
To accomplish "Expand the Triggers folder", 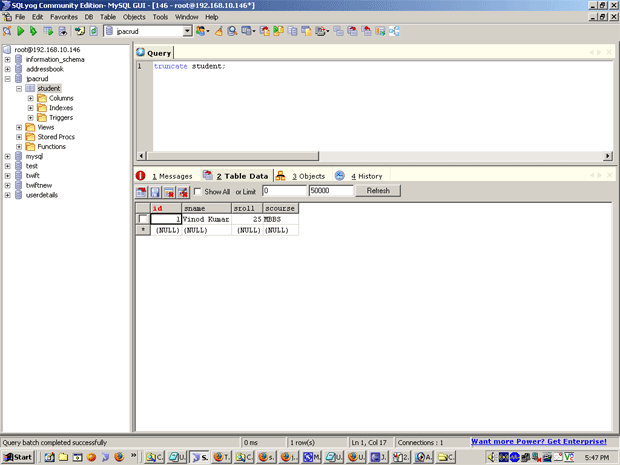I will [x=30, y=117].
